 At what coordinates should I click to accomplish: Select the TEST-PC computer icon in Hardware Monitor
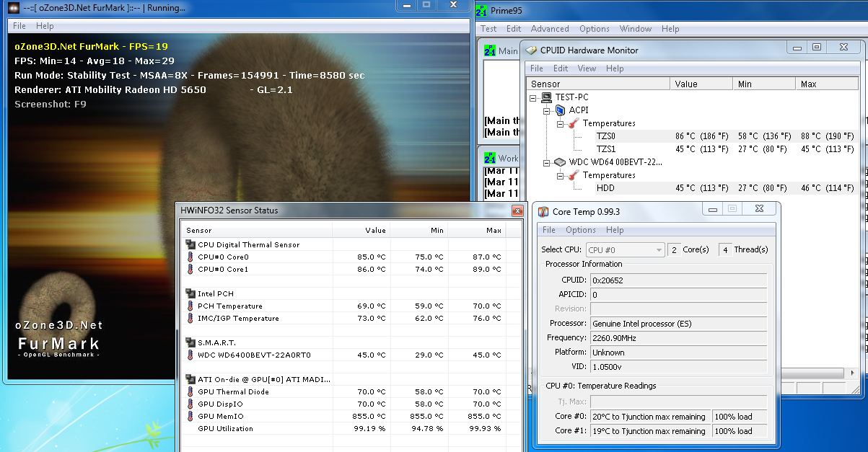pyautogui.click(x=547, y=97)
